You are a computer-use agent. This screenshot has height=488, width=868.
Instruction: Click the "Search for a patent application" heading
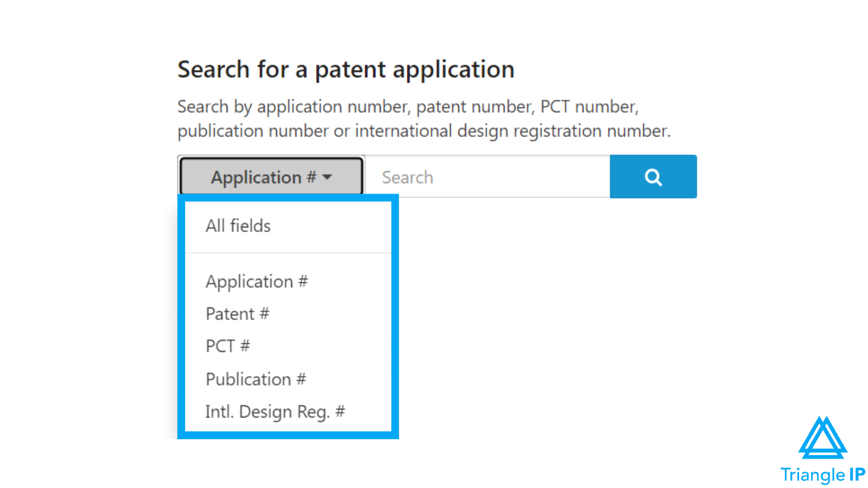[x=346, y=69]
